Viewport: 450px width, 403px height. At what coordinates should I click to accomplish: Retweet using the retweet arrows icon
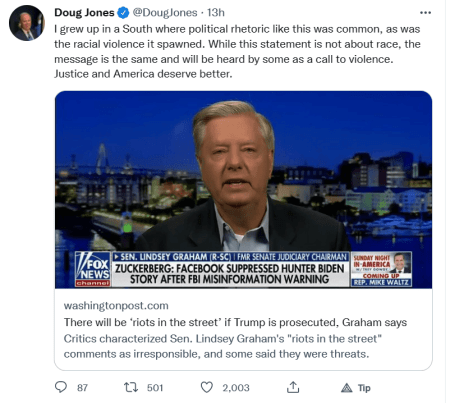coord(131,387)
